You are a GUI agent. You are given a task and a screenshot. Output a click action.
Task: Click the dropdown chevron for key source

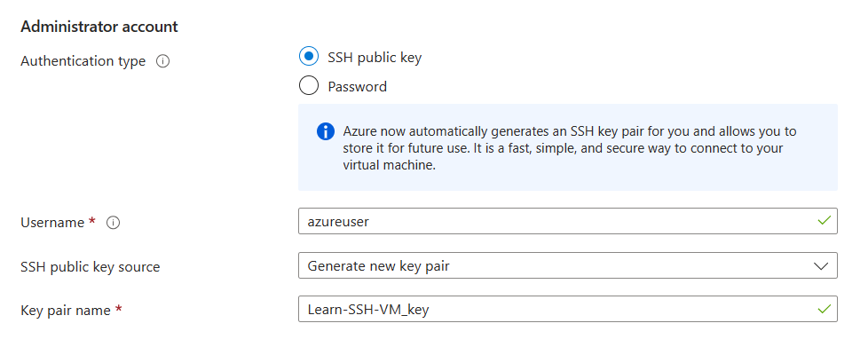pos(822,266)
